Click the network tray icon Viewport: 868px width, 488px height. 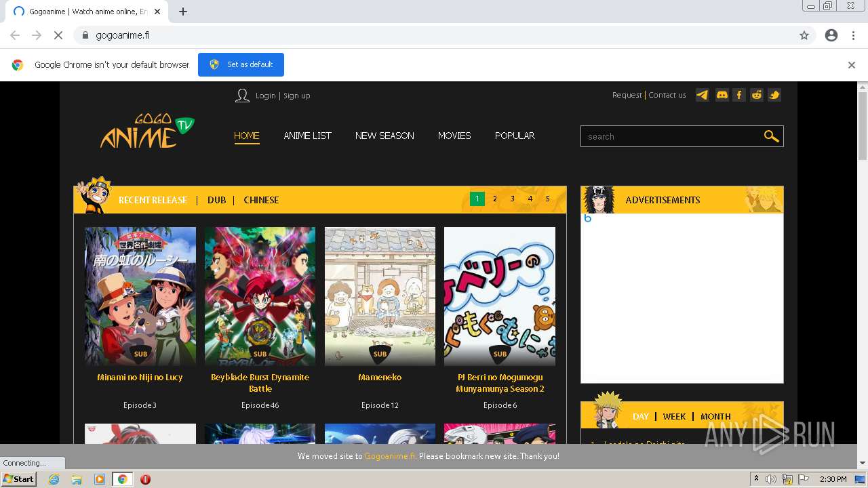787,479
